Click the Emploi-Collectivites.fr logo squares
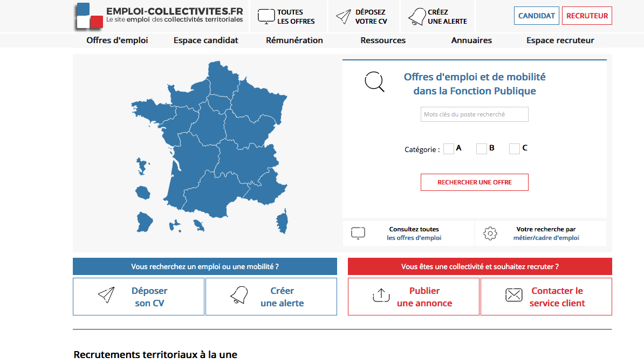The width and height of the screenshot is (644, 364). click(x=89, y=16)
